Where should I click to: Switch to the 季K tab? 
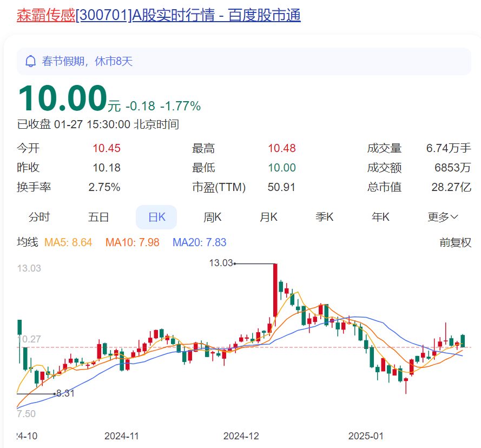tap(324, 218)
